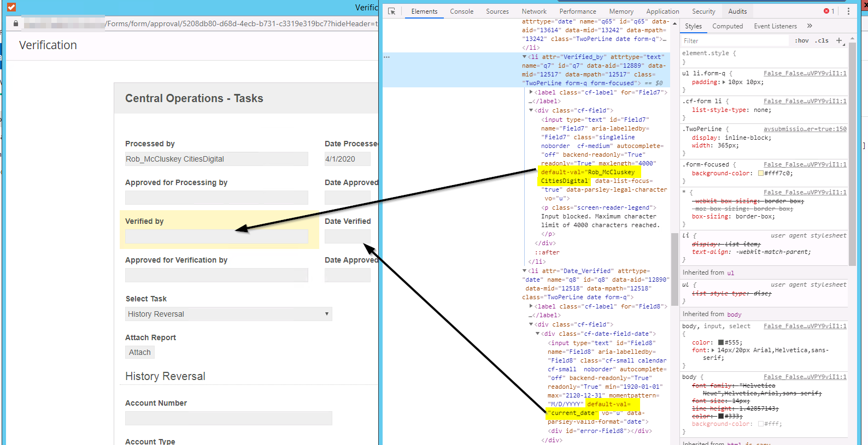Click the Date Processed field showing 4/1/2020
This screenshot has height=445, width=868.
click(348, 159)
